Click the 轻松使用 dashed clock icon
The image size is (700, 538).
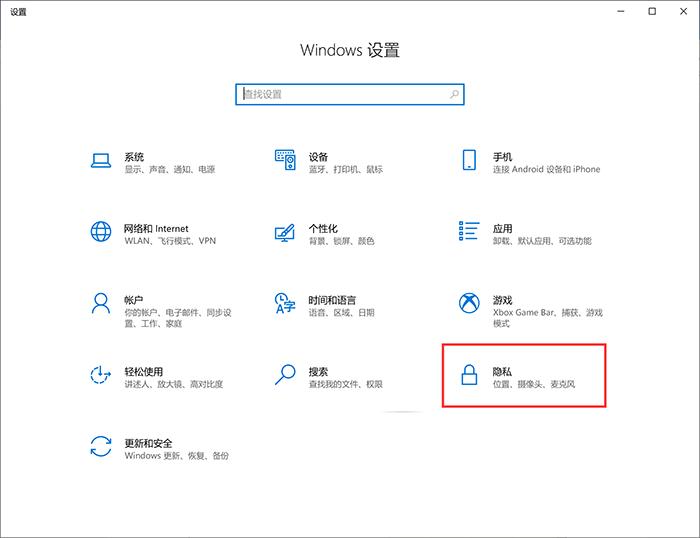(100, 375)
